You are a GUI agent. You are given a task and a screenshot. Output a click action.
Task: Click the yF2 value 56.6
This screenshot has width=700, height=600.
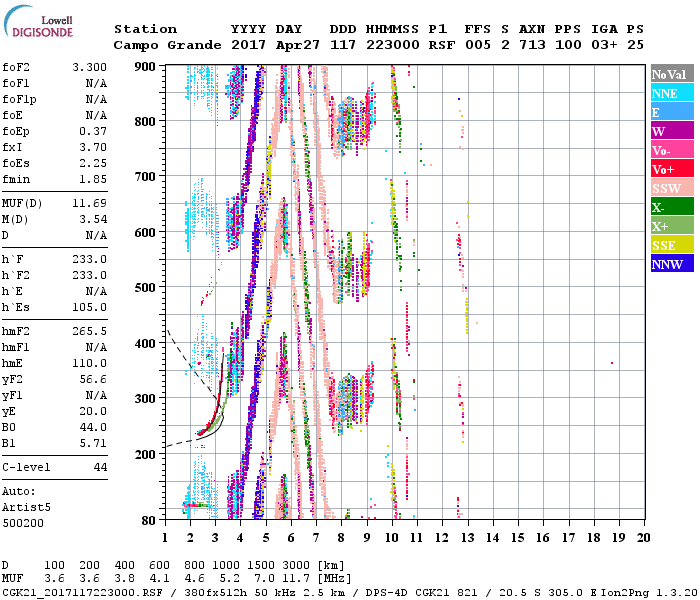[x=93, y=379]
